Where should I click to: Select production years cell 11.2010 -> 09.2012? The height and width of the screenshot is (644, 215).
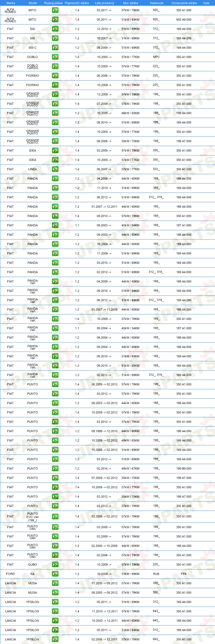104,583
